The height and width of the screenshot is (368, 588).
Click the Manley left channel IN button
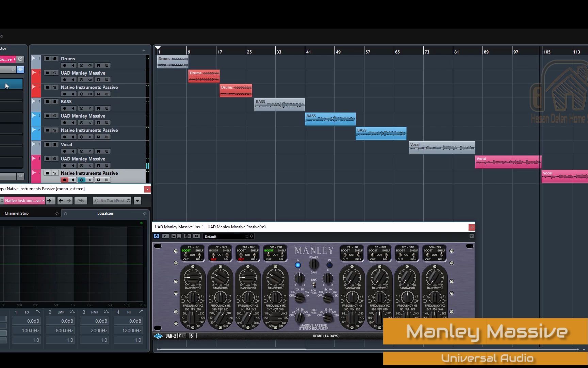tap(298, 265)
